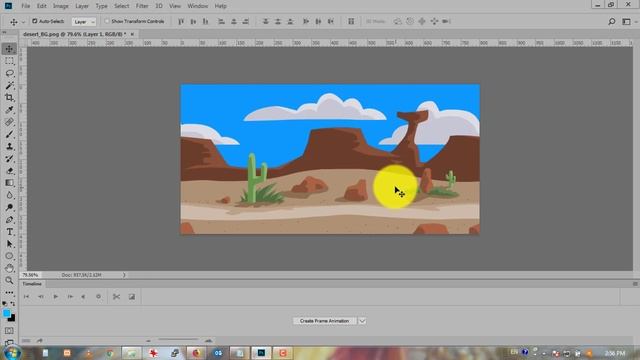Click Create Frame Animation button

324,321
